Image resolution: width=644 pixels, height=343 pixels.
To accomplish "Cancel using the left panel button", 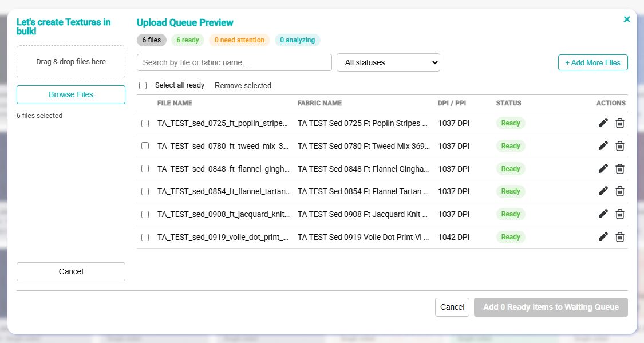I will point(71,271).
